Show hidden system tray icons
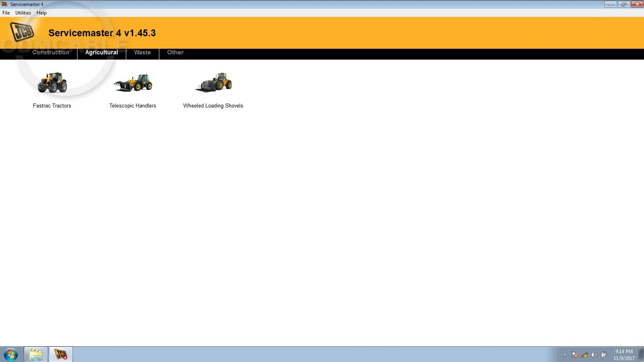 [x=565, y=355]
